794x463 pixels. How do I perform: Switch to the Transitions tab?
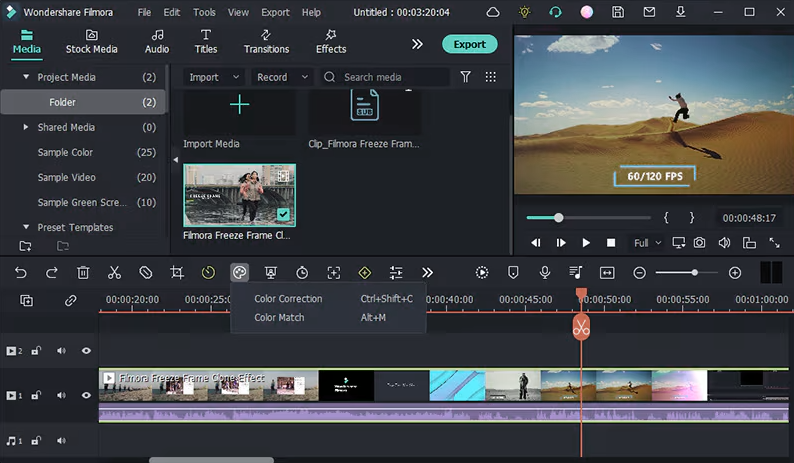(266, 42)
